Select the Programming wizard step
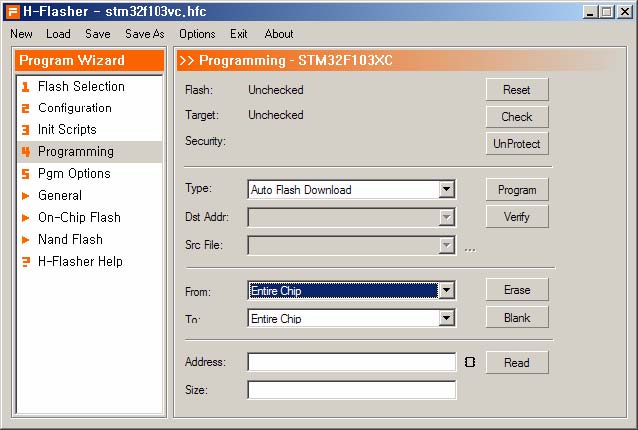This screenshot has height=430, width=638. click(x=90, y=152)
